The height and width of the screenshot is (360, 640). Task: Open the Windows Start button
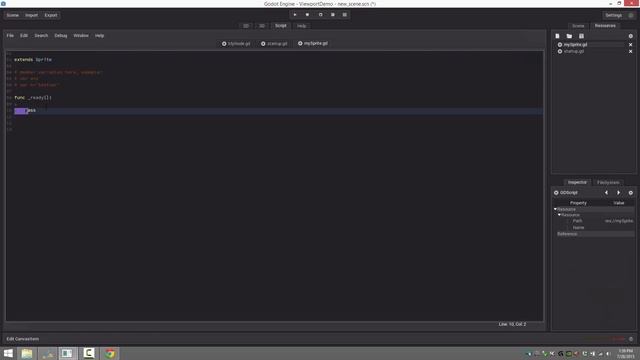(8, 353)
